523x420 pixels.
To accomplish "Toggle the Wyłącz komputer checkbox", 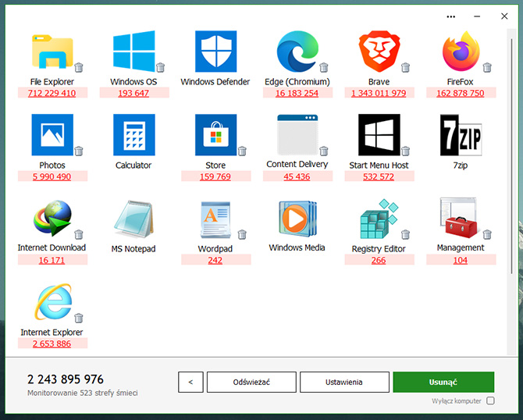I will pyautogui.click(x=490, y=400).
